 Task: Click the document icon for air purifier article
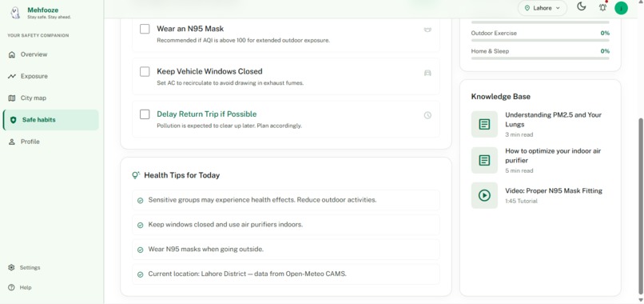(x=484, y=160)
